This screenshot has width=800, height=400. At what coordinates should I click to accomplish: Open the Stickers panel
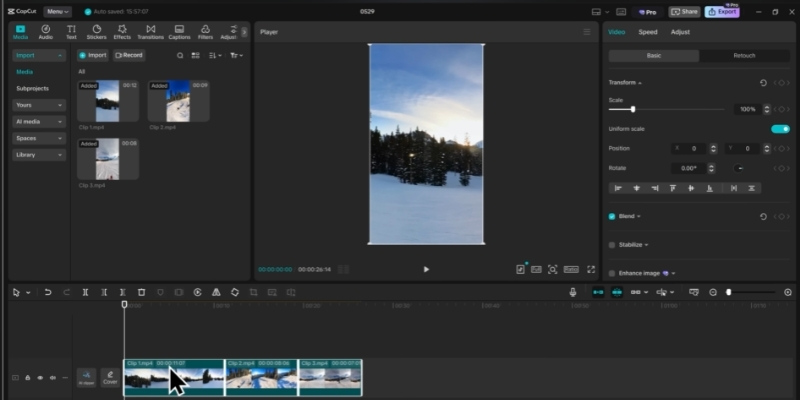click(x=96, y=32)
